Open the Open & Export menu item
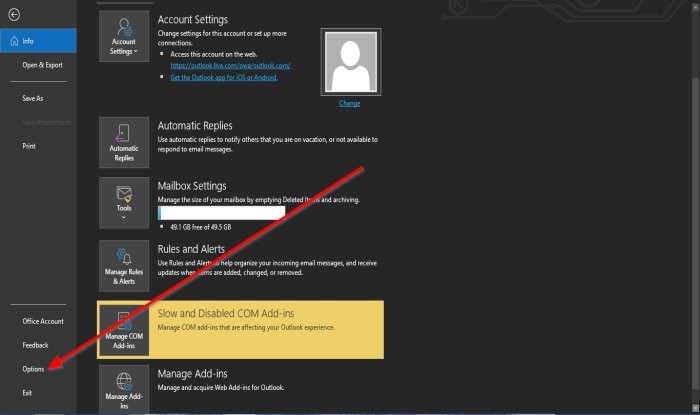Viewport: 700px width, 415px height. [x=42, y=65]
